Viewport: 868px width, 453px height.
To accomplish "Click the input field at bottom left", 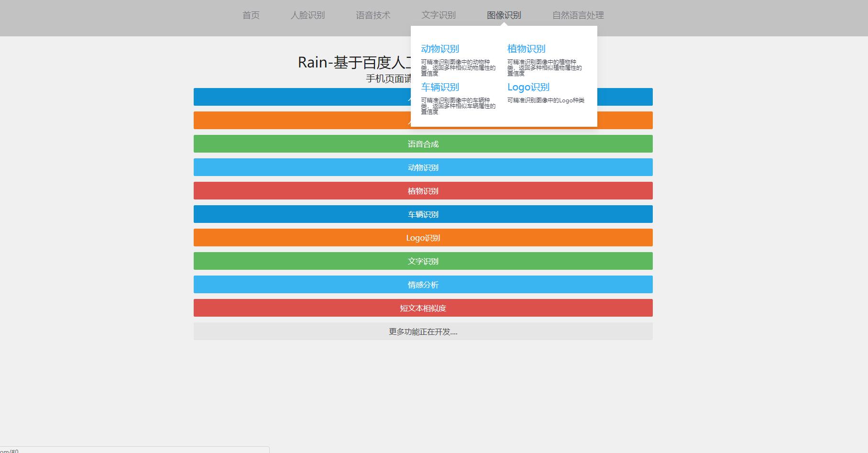I will [x=134, y=450].
